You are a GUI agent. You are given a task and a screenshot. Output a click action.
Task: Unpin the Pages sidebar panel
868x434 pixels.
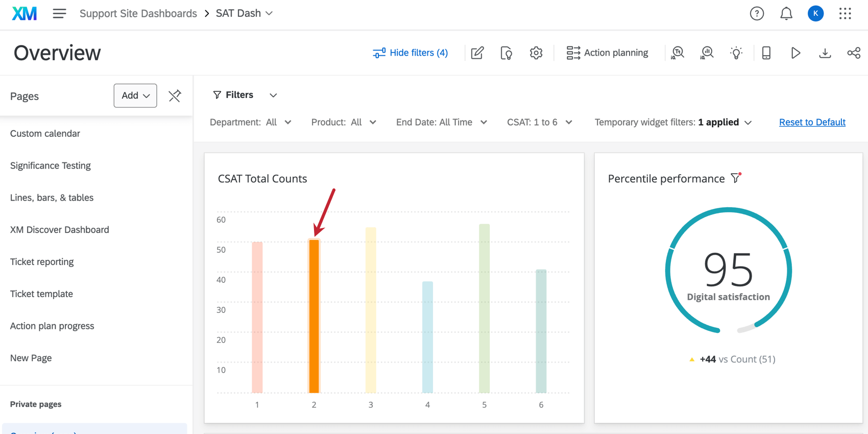click(x=175, y=95)
